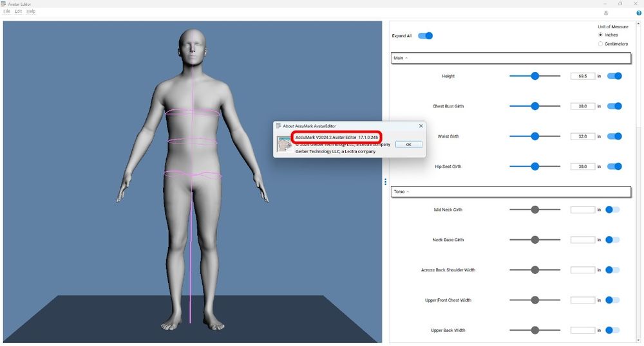
Task: Collapse the Main section
Action: 511,58
